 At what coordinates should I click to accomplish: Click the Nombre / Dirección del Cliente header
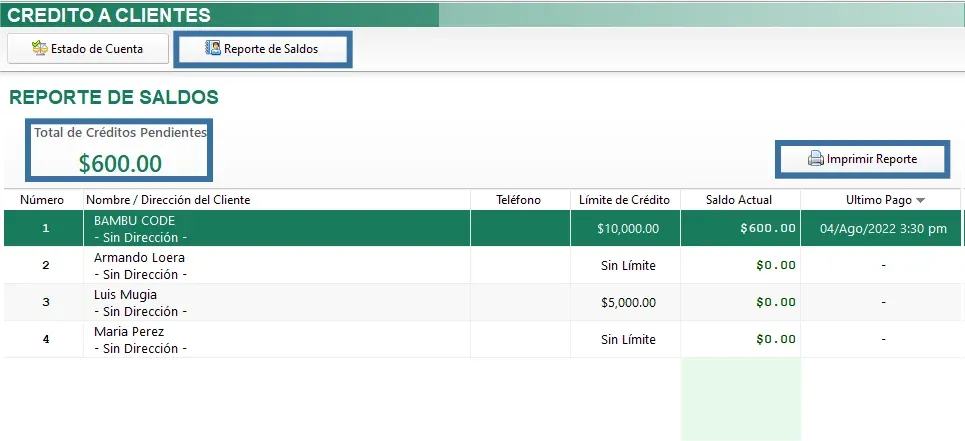[x=277, y=200]
